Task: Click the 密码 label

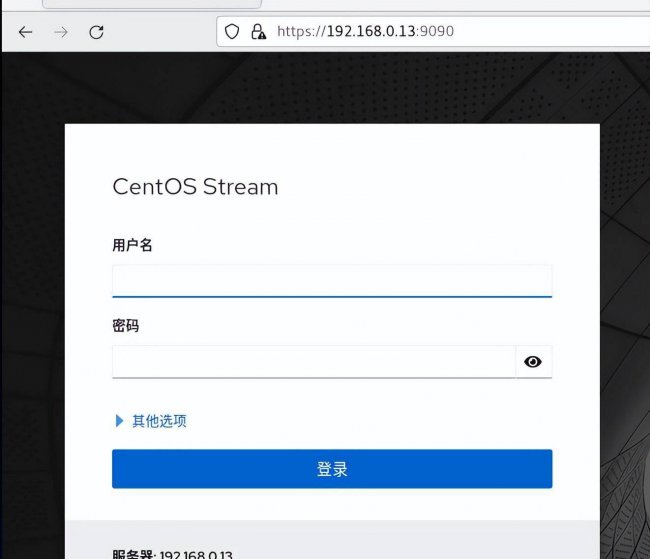Action: click(x=126, y=326)
